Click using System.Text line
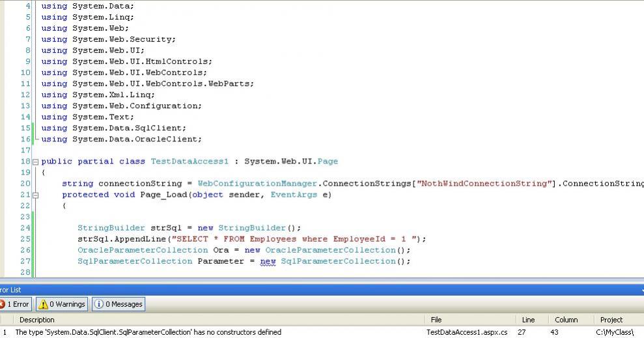Viewport: 644px width, 338px height. pos(87,117)
